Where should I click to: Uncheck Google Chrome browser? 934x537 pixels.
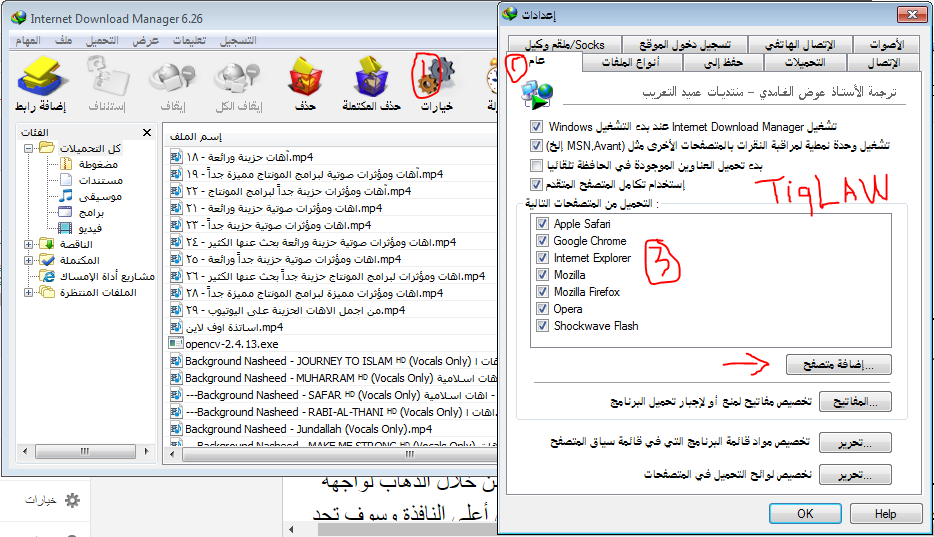[x=542, y=241]
